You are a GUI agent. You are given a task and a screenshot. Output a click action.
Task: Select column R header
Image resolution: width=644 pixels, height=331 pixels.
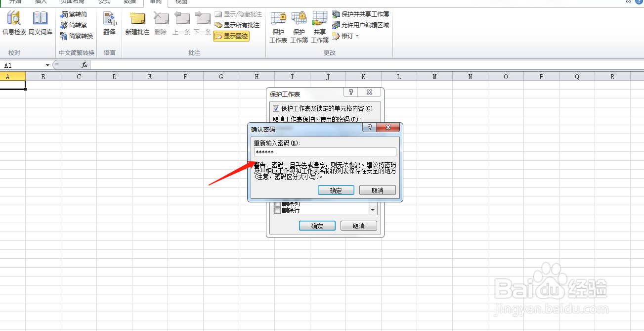point(613,77)
